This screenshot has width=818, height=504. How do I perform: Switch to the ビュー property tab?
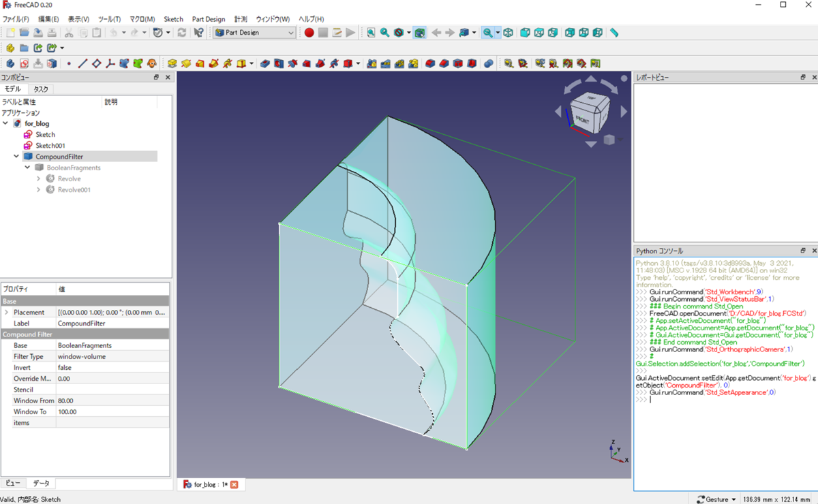pos(13,483)
